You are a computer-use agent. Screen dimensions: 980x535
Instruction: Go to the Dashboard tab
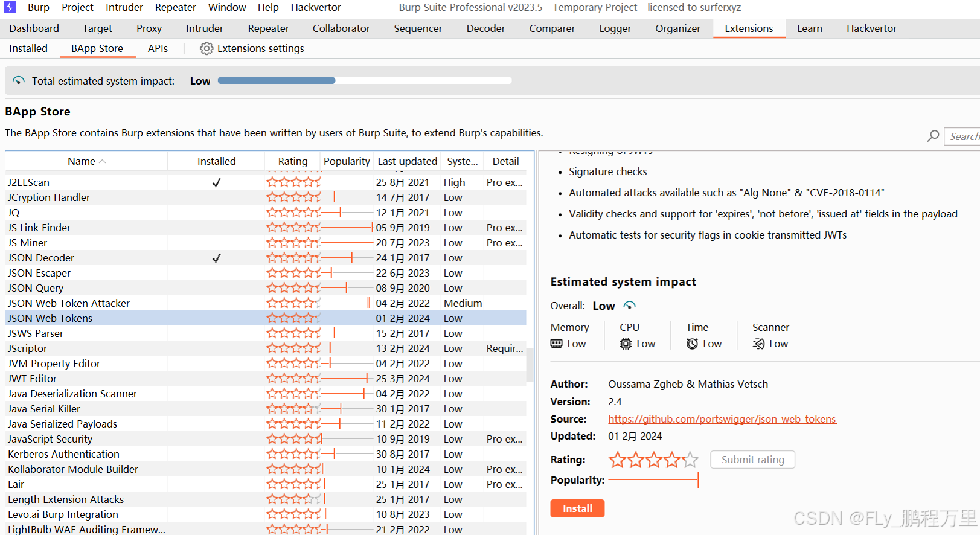click(34, 28)
